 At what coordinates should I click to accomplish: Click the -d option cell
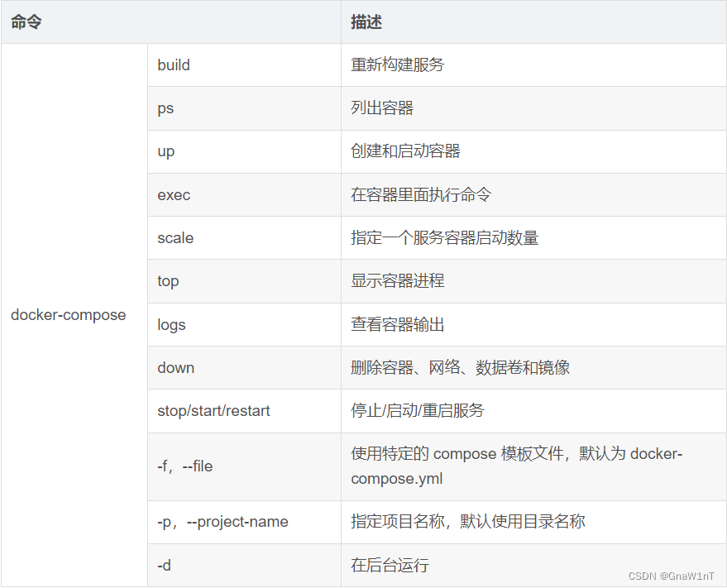(x=164, y=565)
